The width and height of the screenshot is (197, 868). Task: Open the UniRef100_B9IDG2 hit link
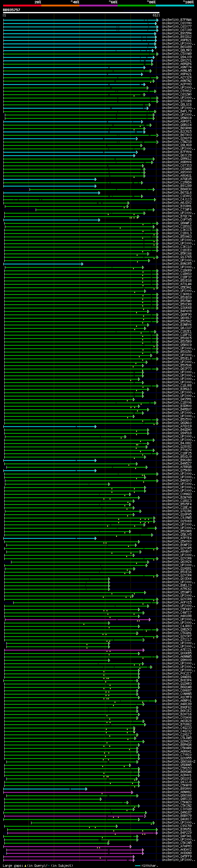[x=177, y=37]
